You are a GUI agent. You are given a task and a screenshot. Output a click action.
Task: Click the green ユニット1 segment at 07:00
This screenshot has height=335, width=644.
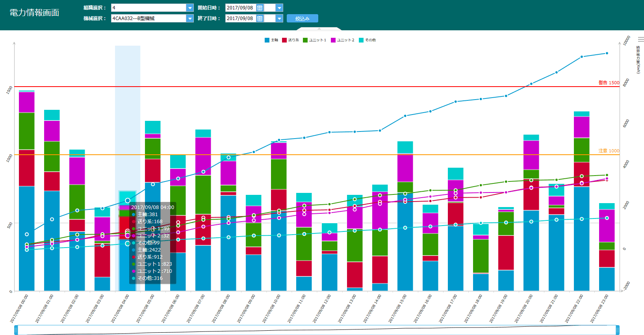[x=203, y=195]
